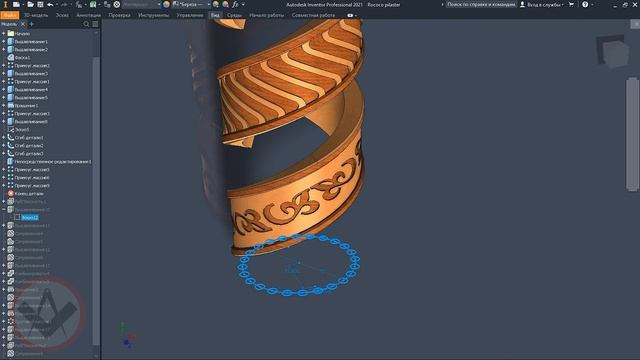This screenshot has height=360, width=640.
Task: Click the Сгиб детали2 bend icon
Action: [11, 145]
